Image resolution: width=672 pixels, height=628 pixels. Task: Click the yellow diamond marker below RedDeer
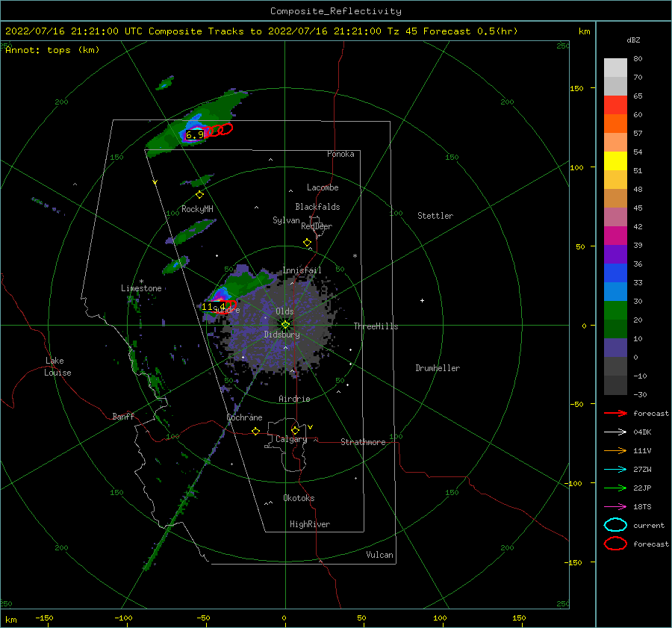[x=308, y=243]
